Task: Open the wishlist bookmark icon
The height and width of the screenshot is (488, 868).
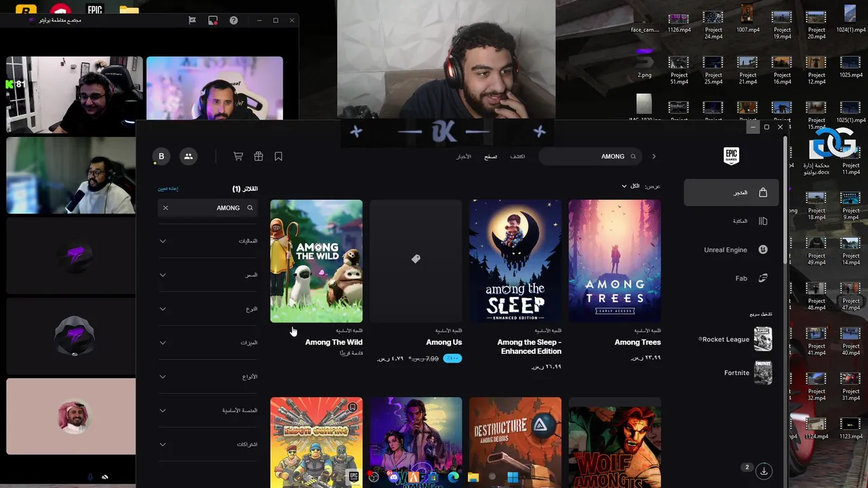Action: coord(278,157)
